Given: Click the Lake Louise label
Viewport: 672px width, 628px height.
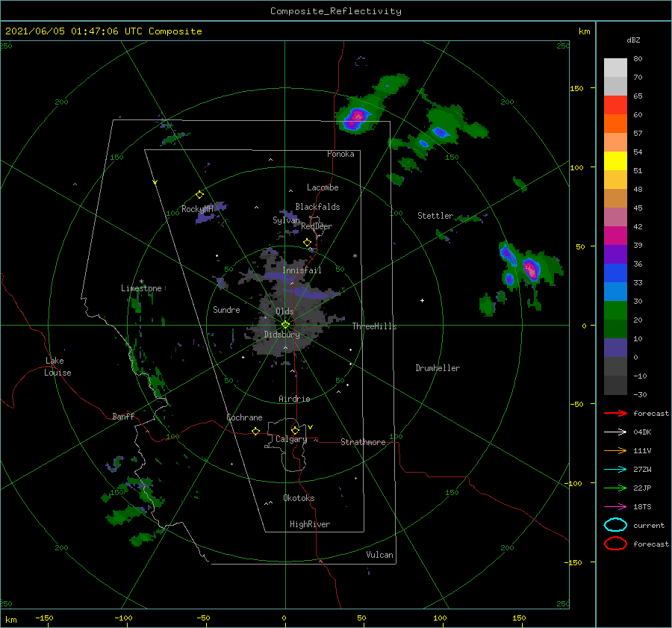Looking at the screenshot, I should pos(57,367).
